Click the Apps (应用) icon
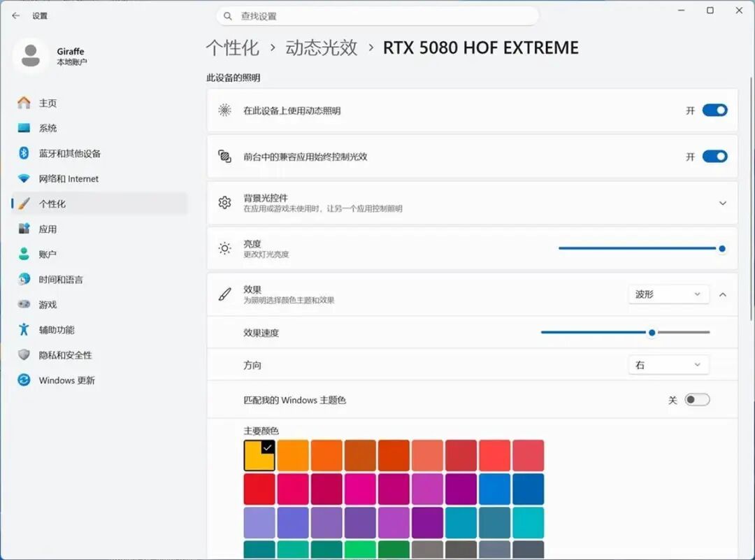This screenshot has height=560, width=755. (x=24, y=229)
